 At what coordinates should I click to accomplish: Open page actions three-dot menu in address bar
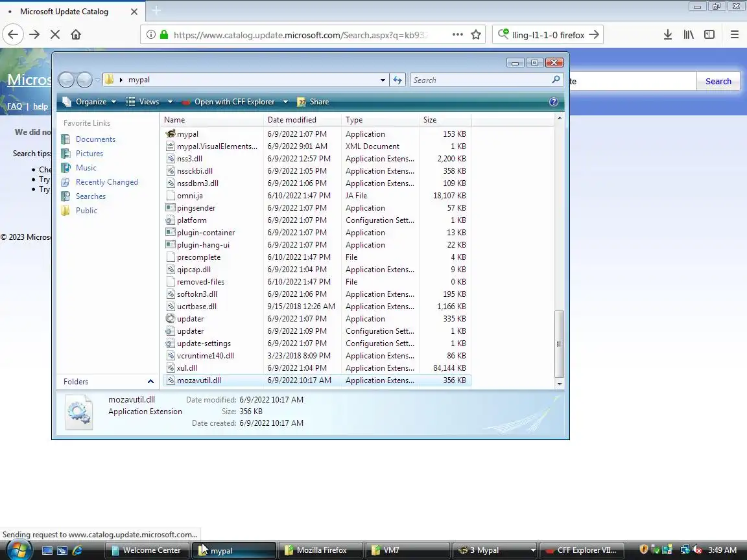pos(457,34)
